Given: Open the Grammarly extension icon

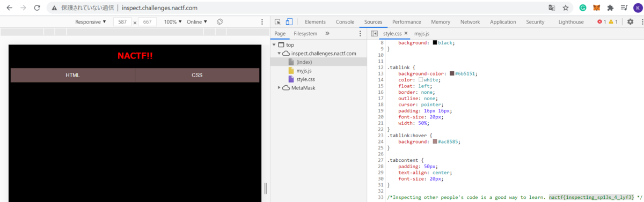Looking at the screenshot, I should [583, 8].
